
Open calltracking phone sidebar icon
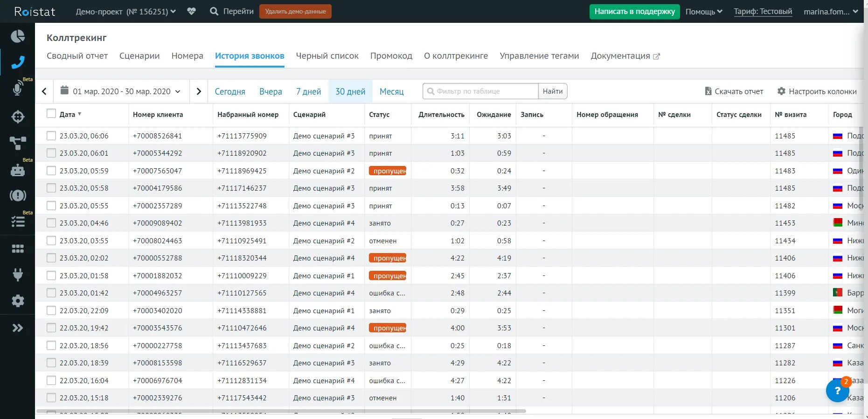18,62
